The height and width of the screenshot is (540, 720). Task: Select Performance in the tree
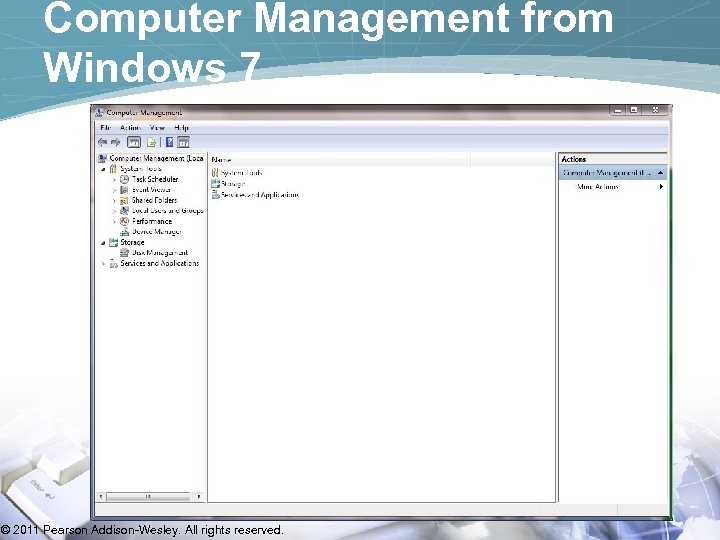coord(152,221)
